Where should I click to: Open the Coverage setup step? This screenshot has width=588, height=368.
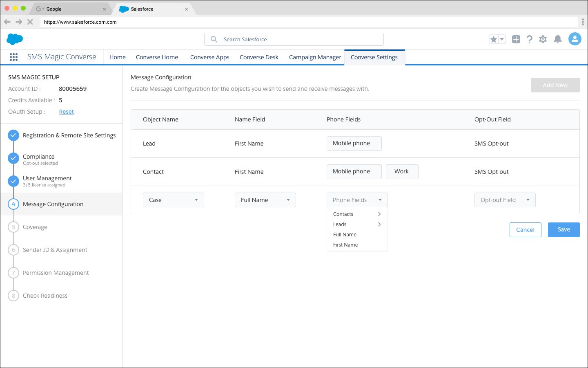point(35,227)
